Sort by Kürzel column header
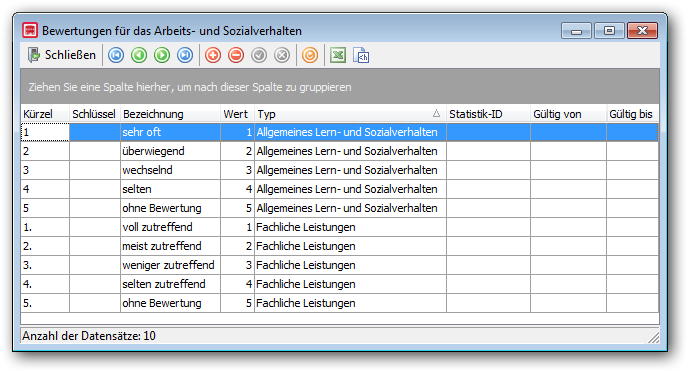Screen dimensions: 688x372 (45, 114)
